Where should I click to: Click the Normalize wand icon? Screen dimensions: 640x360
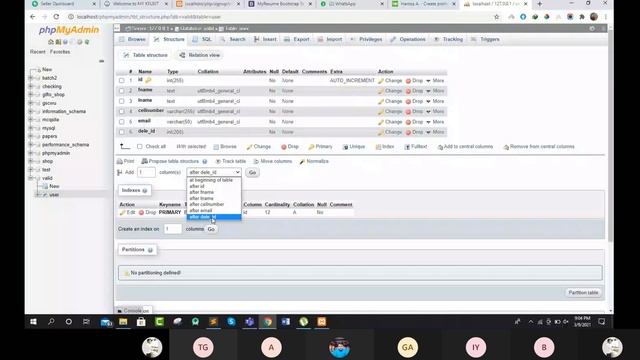(x=302, y=162)
